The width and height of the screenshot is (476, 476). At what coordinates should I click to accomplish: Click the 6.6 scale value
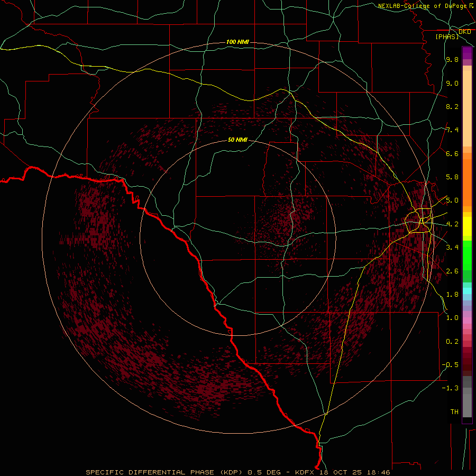452,153
